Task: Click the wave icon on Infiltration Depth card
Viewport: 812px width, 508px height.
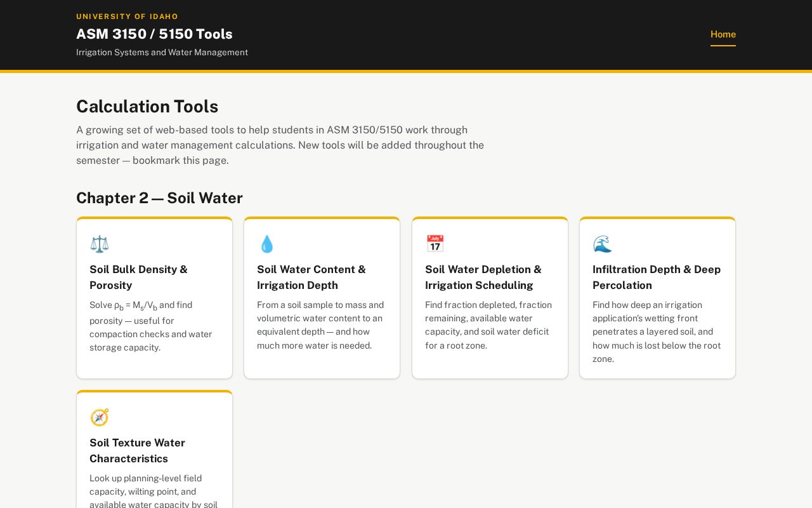Action: pos(602,244)
